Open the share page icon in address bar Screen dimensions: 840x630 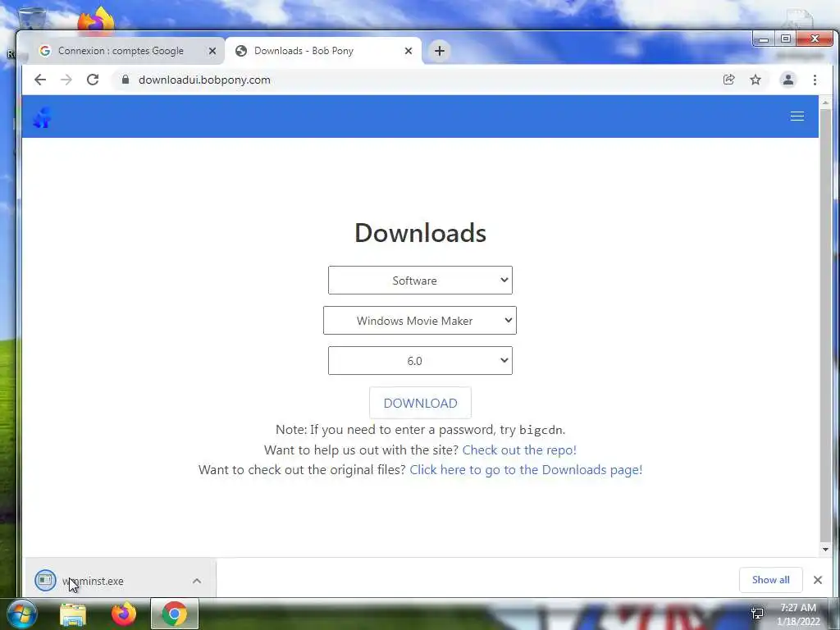728,80
